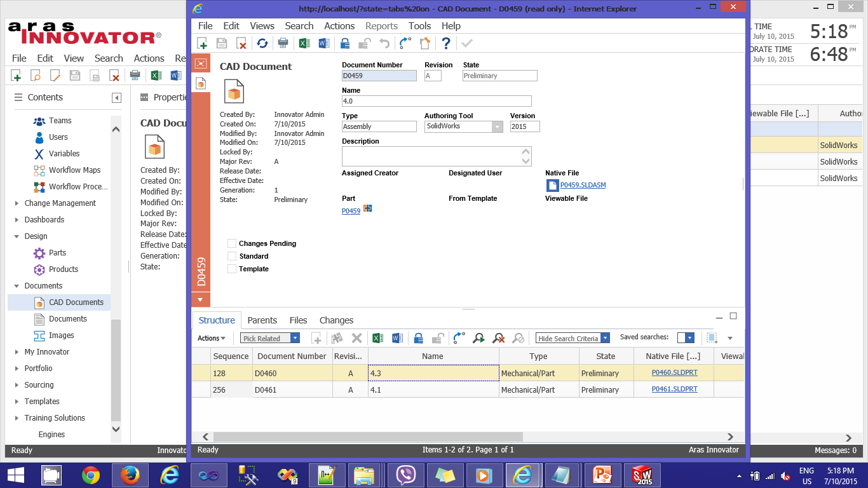
Task: Export to Word in Structure tab toolbar
Action: pos(397,338)
